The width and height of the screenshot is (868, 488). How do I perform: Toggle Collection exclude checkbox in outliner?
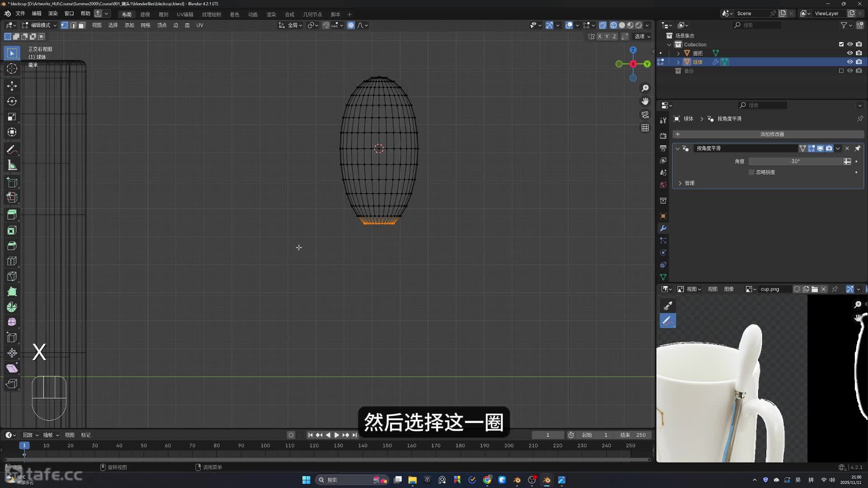pyautogui.click(x=841, y=44)
